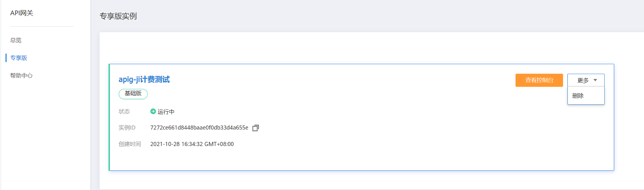Click the green running status icon
This screenshot has width=644, height=190.
(153, 111)
